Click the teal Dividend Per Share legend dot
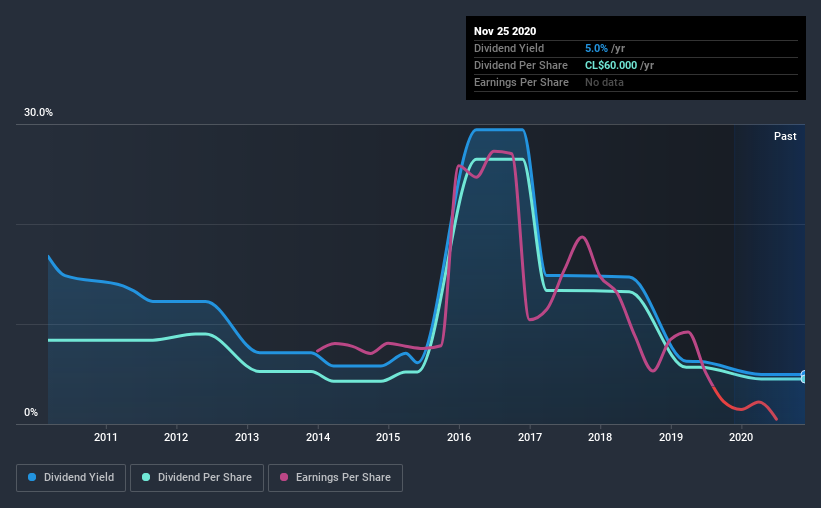This screenshot has height=508, width=821. pos(146,477)
